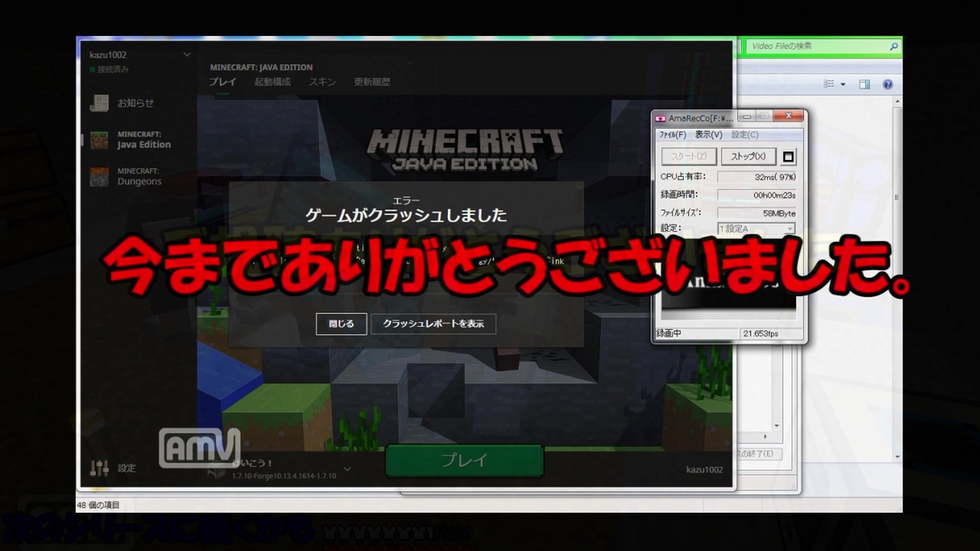
Task: Click AmaRecCo title bar icon
Action: [660, 117]
